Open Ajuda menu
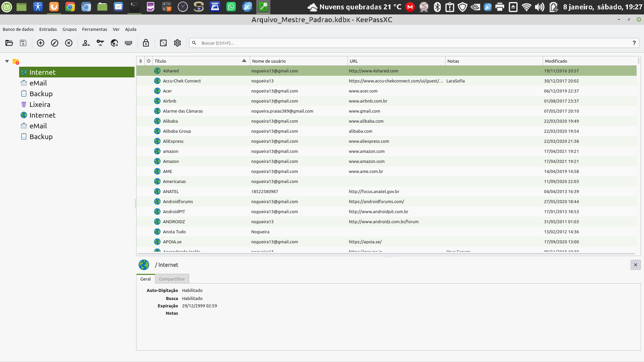Screen dimensions: 644x362 pyautogui.click(x=131, y=29)
